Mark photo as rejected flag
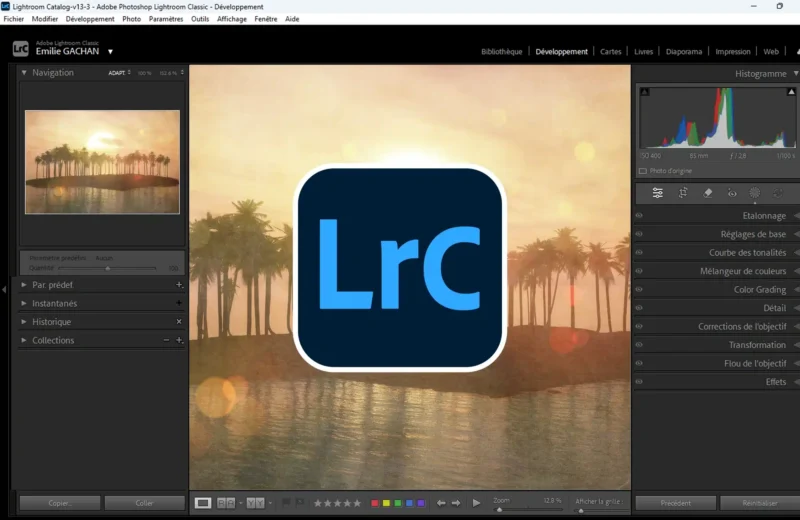The height and width of the screenshot is (520, 800). tap(300, 503)
